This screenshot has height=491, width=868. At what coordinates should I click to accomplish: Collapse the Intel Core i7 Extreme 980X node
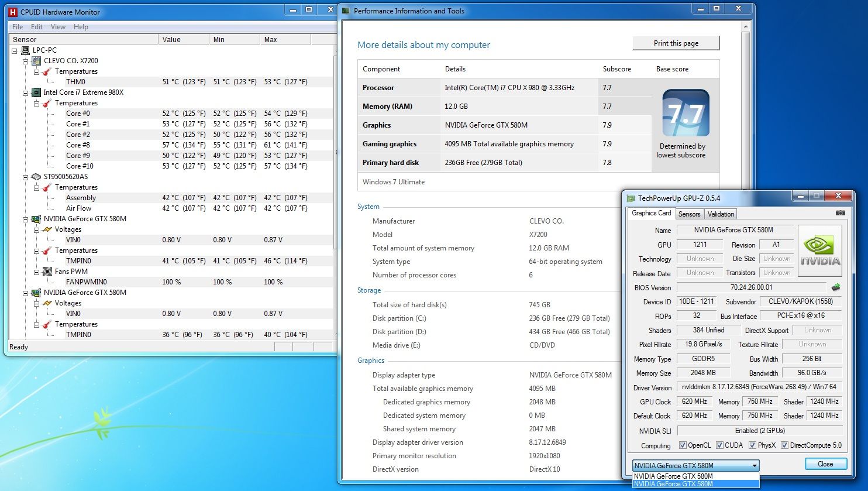coord(26,92)
